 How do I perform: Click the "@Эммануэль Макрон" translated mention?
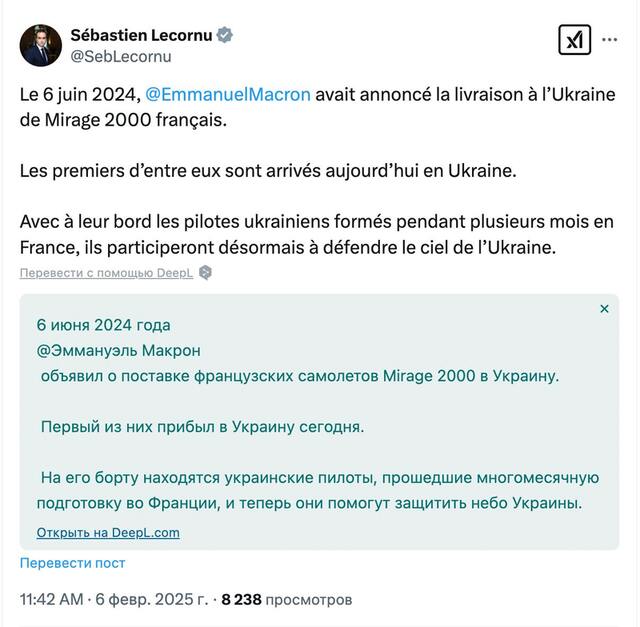click(118, 350)
